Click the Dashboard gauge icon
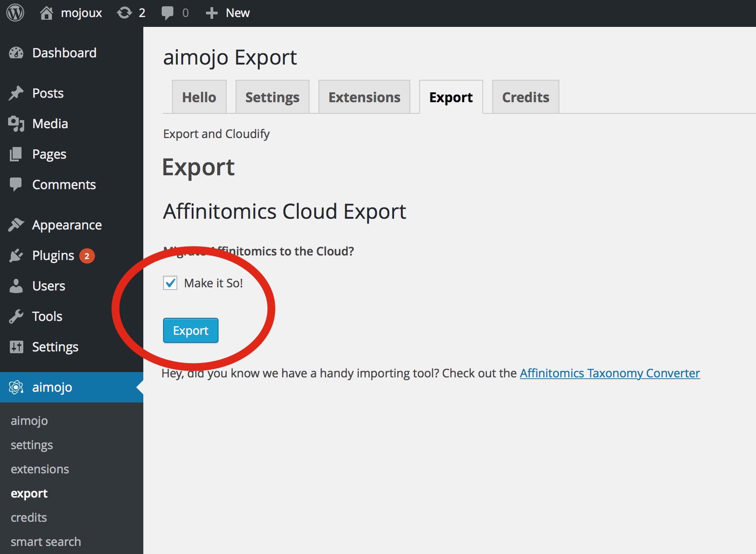This screenshot has height=554, width=756. pos(16,53)
